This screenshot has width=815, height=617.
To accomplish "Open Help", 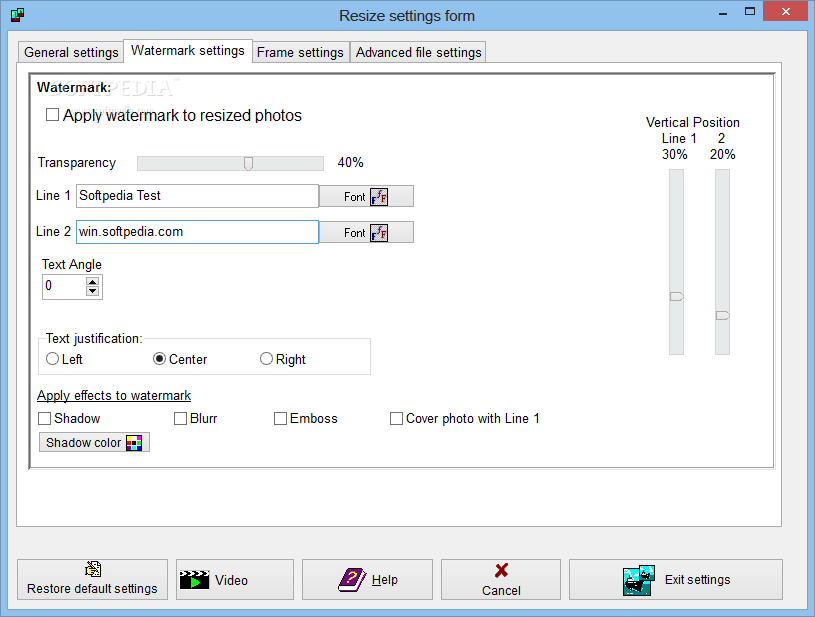I will (x=367, y=579).
